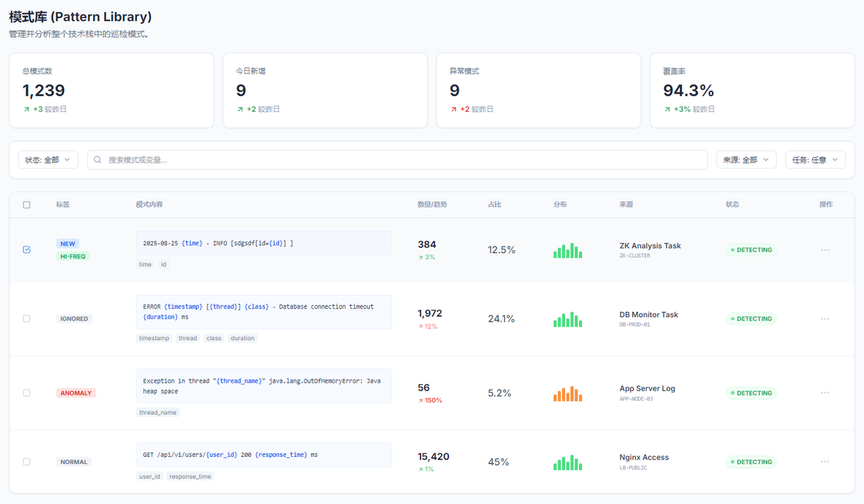Click the search magnifier icon
Viewport: 864px width, 504px height.
[98, 160]
